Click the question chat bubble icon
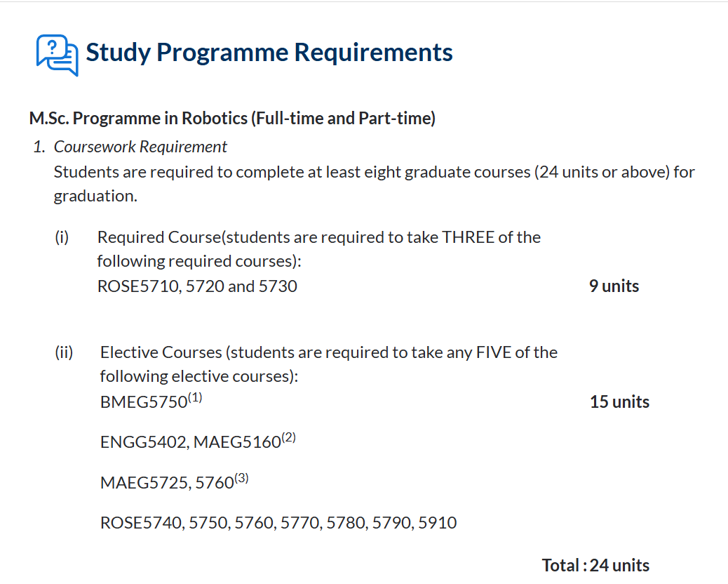Screen dimensions: 728x584 coord(57,55)
